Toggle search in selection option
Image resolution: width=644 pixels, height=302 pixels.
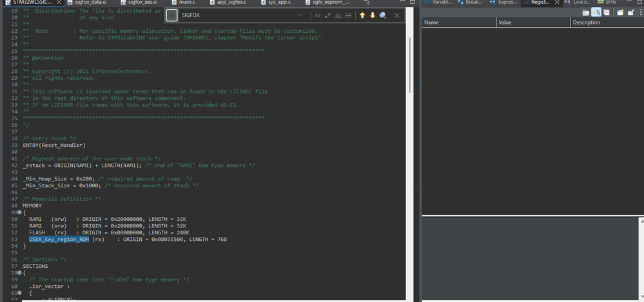[348, 15]
